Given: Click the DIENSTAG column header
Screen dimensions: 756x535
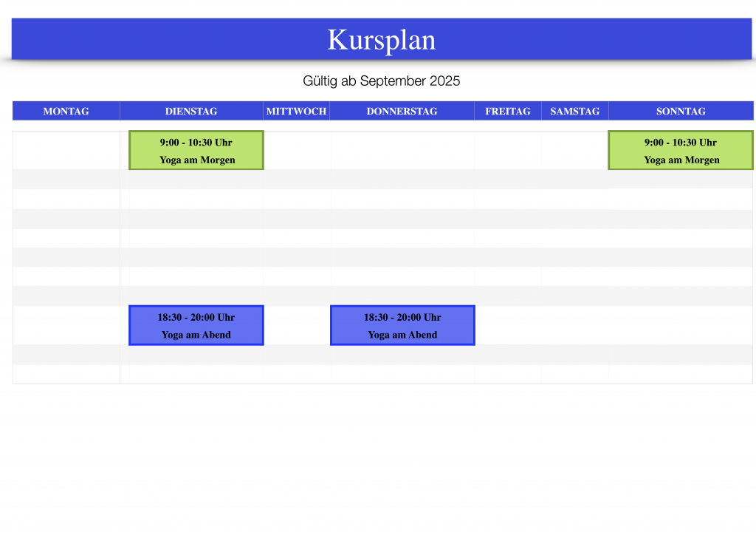Looking at the screenshot, I should pyautogui.click(x=191, y=111).
